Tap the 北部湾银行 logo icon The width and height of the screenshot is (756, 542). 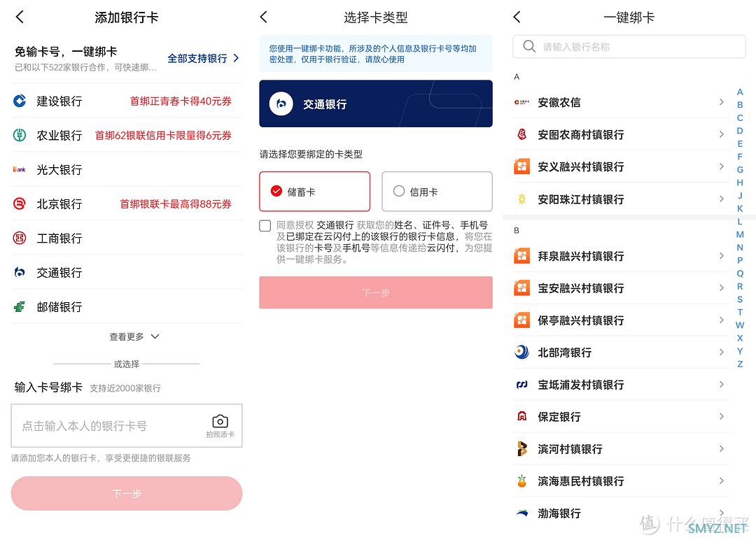click(521, 352)
